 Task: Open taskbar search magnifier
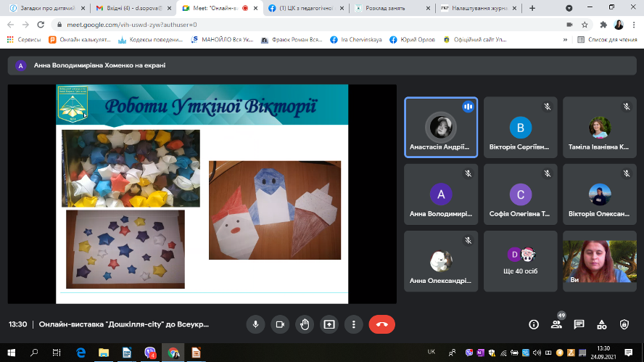coord(34,353)
